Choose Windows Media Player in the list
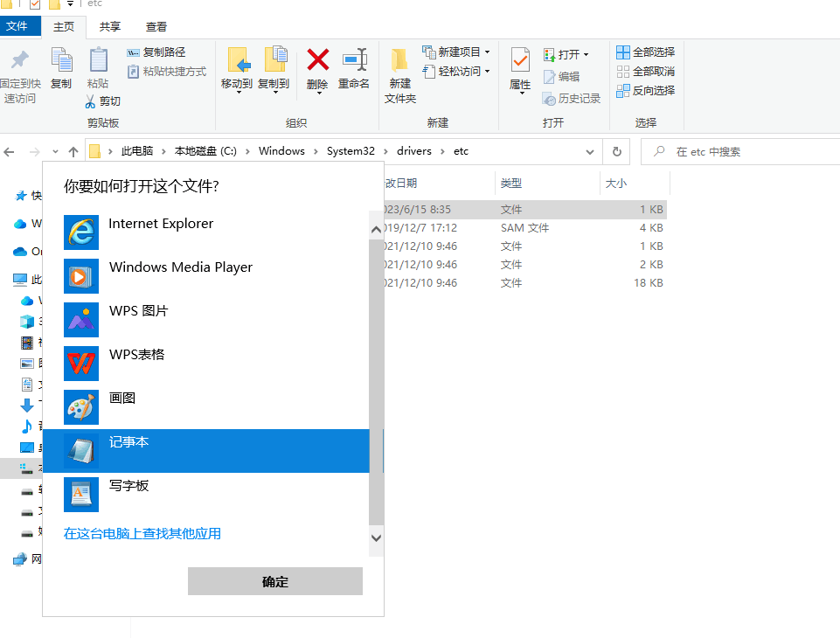This screenshot has height=638, width=840. pos(205,276)
